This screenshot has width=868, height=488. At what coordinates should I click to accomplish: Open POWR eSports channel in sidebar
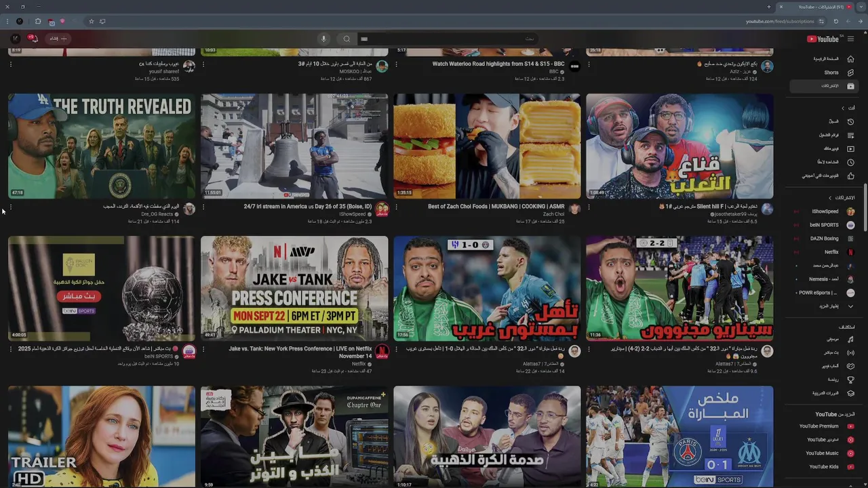pyautogui.click(x=825, y=293)
